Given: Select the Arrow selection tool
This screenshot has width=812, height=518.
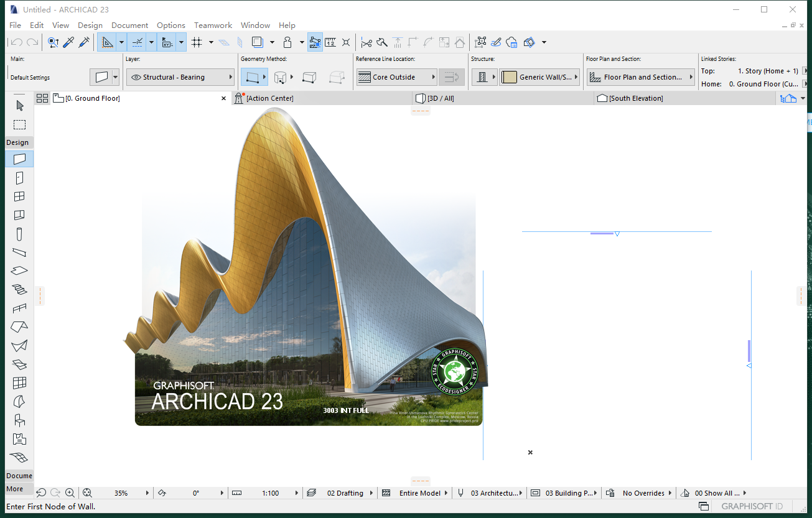Looking at the screenshot, I should (19, 106).
